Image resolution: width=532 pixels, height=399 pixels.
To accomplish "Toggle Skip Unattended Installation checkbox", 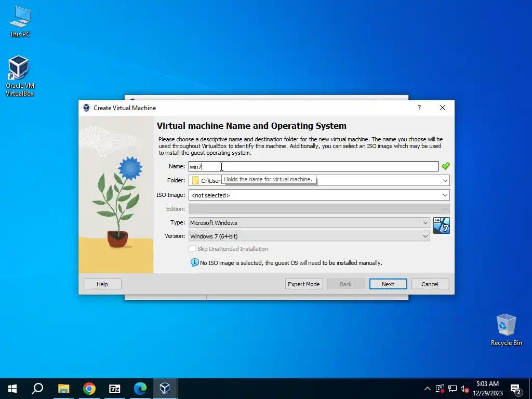I will click(192, 249).
